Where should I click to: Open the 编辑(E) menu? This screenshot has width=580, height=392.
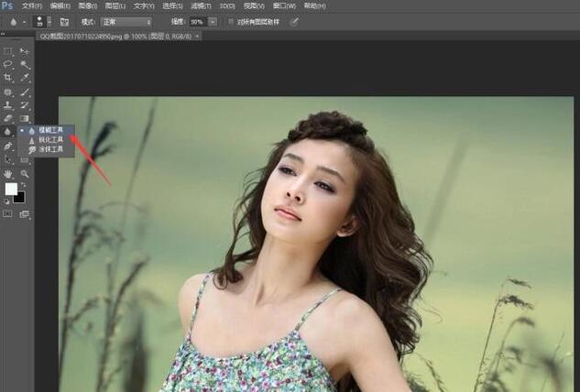tap(60, 6)
